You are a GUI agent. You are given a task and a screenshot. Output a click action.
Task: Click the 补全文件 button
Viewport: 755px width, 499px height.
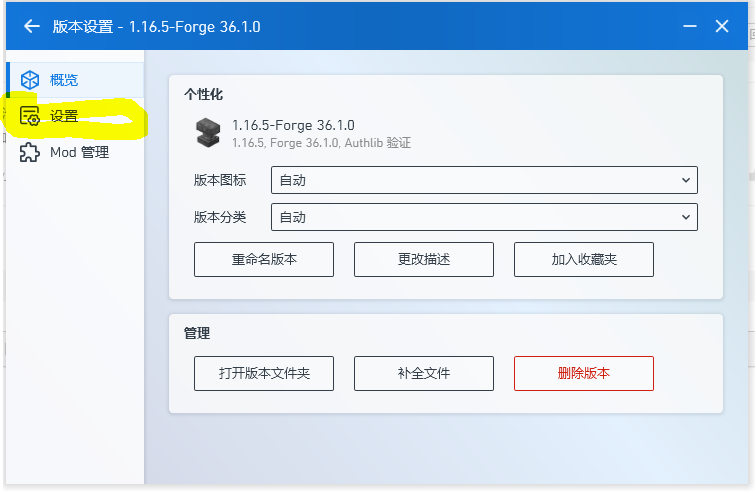click(424, 373)
